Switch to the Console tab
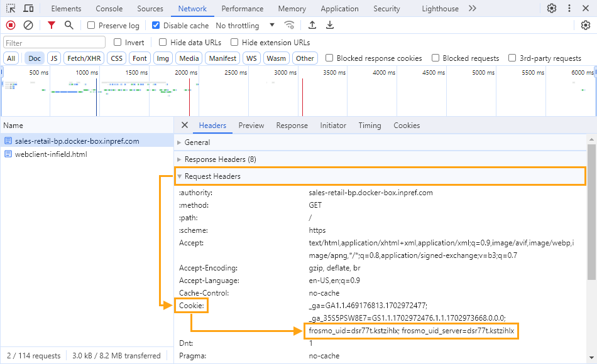The height and width of the screenshot is (364, 597). pos(109,9)
